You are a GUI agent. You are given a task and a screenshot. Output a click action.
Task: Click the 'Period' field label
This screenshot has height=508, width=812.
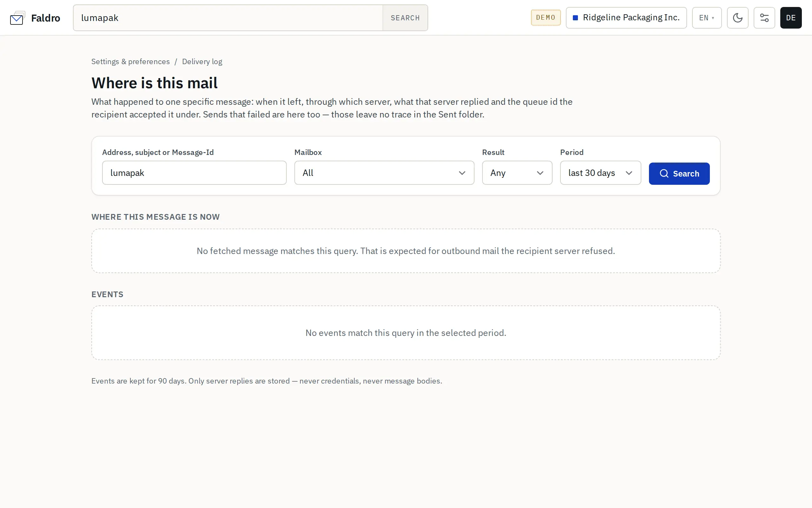[x=572, y=152]
